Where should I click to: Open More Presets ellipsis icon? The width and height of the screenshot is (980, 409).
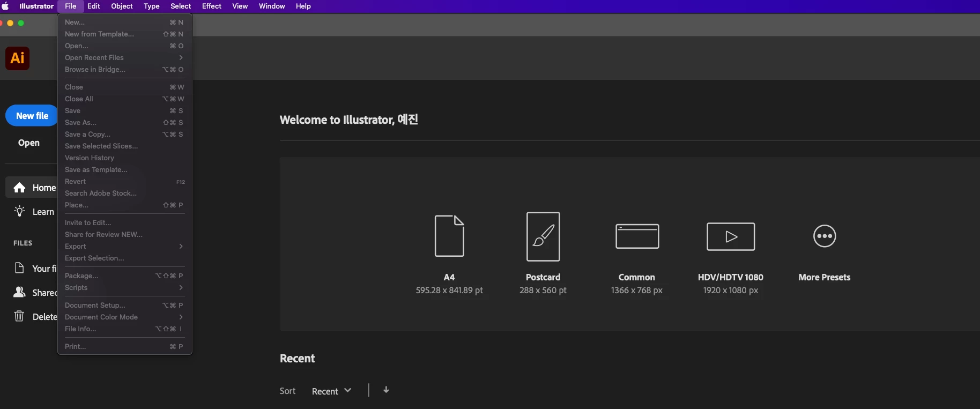pyautogui.click(x=825, y=236)
